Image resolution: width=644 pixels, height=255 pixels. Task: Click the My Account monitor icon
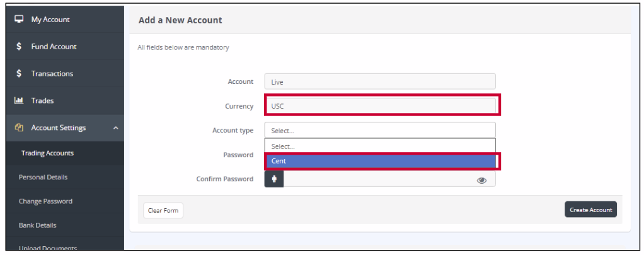pyautogui.click(x=19, y=20)
